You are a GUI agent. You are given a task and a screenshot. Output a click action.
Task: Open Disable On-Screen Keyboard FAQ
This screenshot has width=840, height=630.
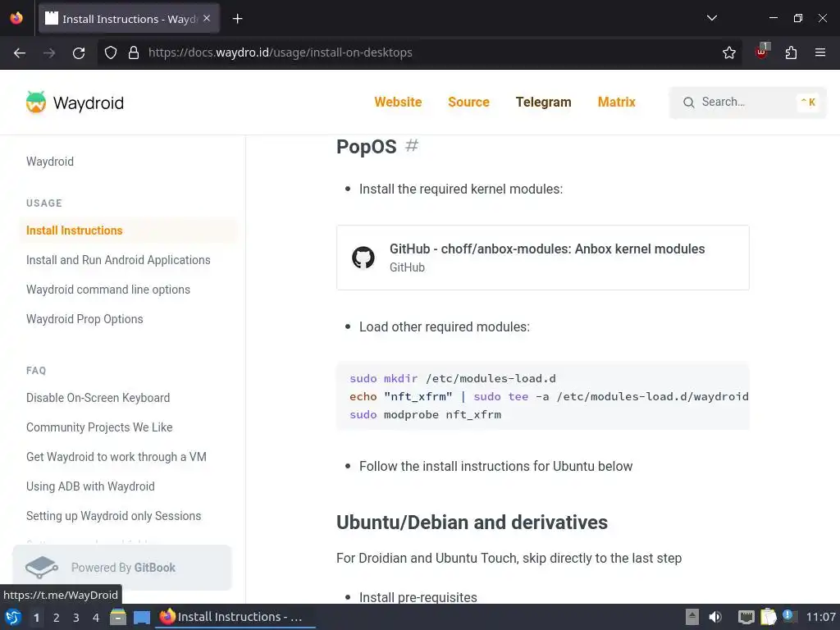98,398
